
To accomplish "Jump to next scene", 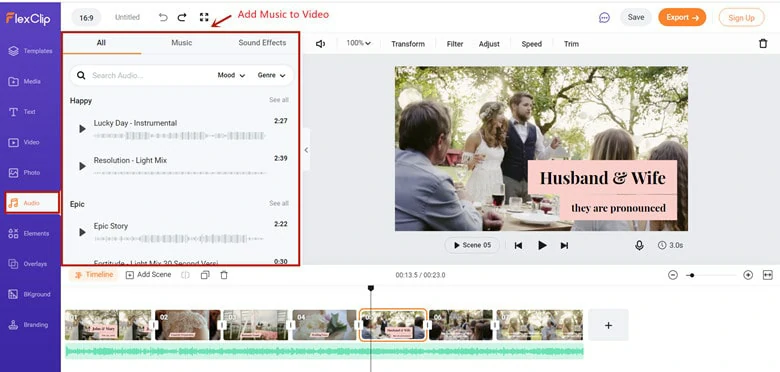I will pos(564,245).
